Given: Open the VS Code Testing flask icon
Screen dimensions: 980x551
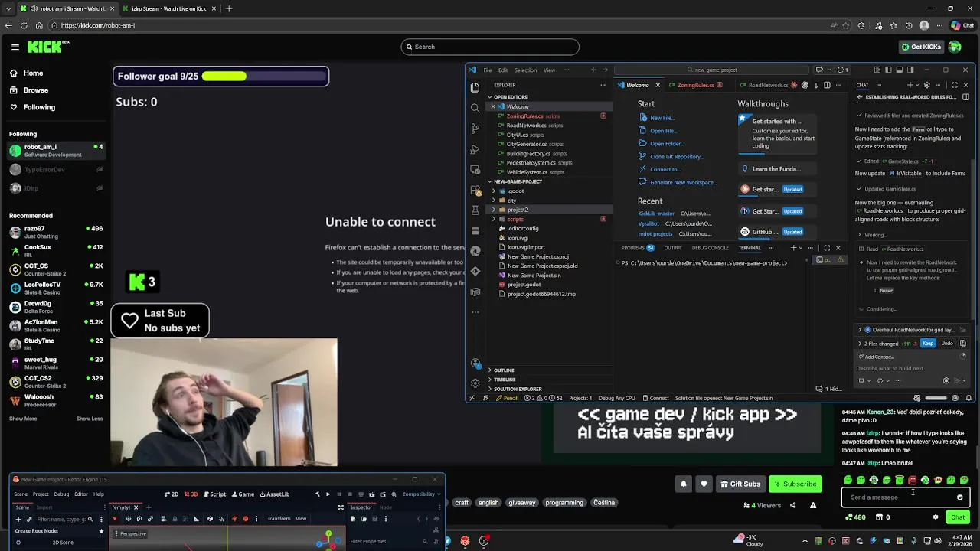Looking at the screenshot, I should pos(475,210).
